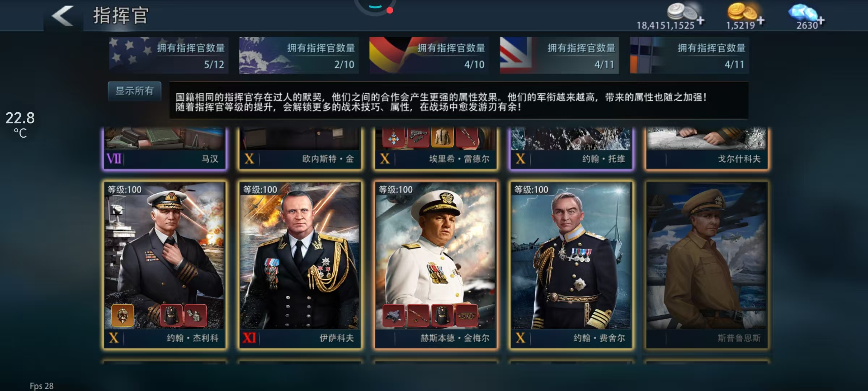Select the glasses item on 赫斯本德·金梅尔
This screenshot has width=868, height=391.
click(467, 315)
